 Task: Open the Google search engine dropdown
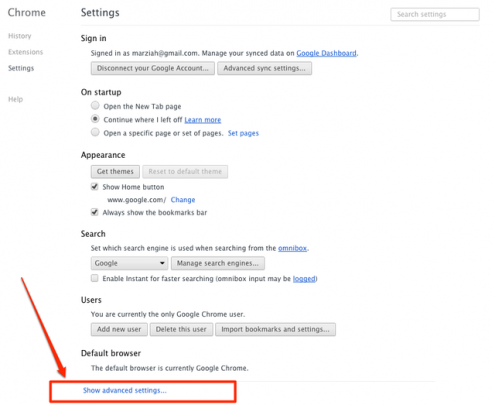(x=129, y=263)
